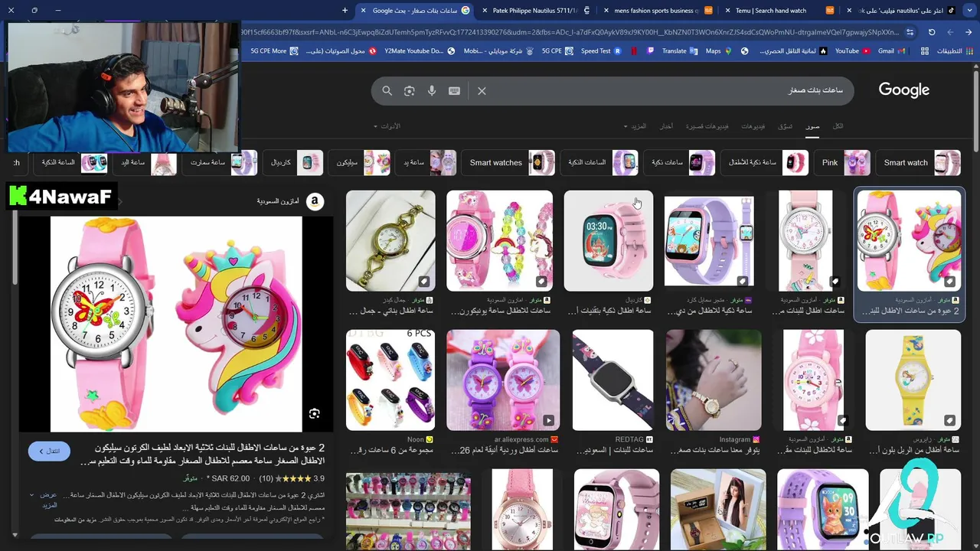Open the Speed Test bookmark

[601, 51]
